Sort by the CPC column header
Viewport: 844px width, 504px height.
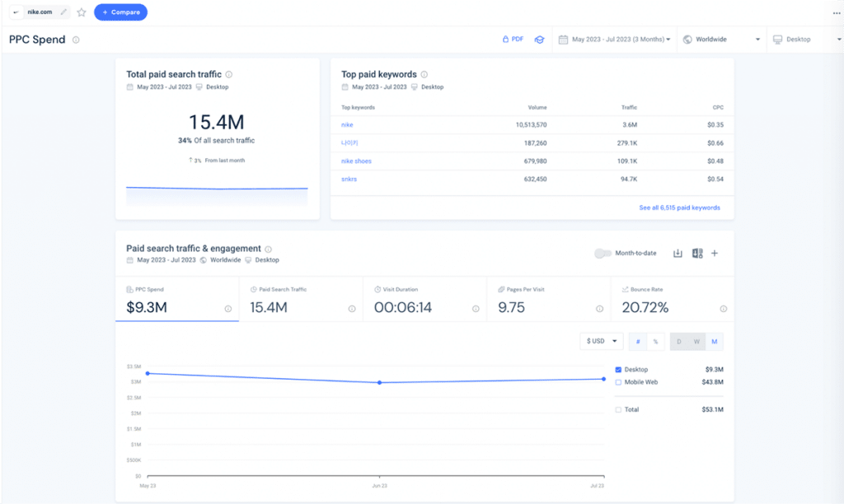click(x=718, y=108)
